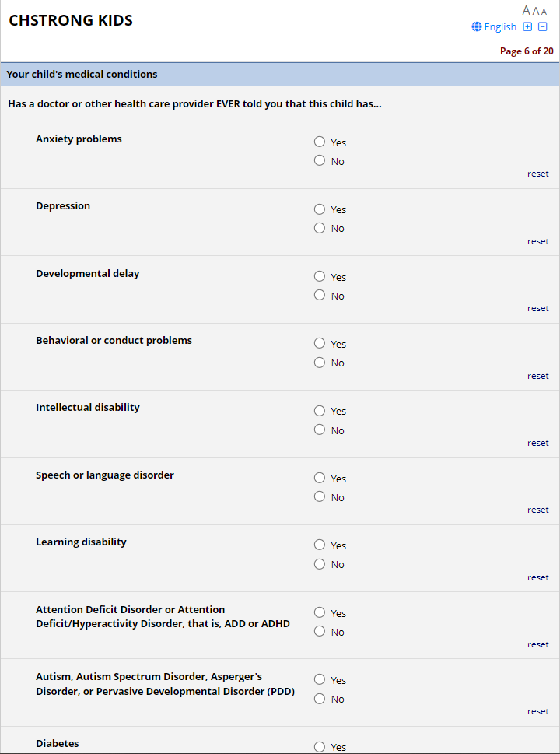Pick Yes for Diabetes

pos(320,746)
